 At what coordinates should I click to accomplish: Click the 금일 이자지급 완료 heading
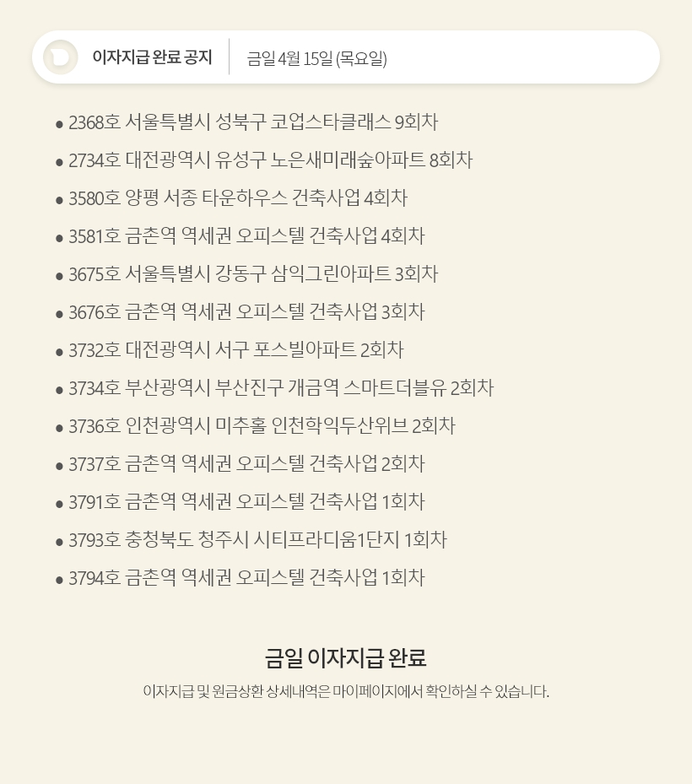pyautogui.click(x=346, y=657)
